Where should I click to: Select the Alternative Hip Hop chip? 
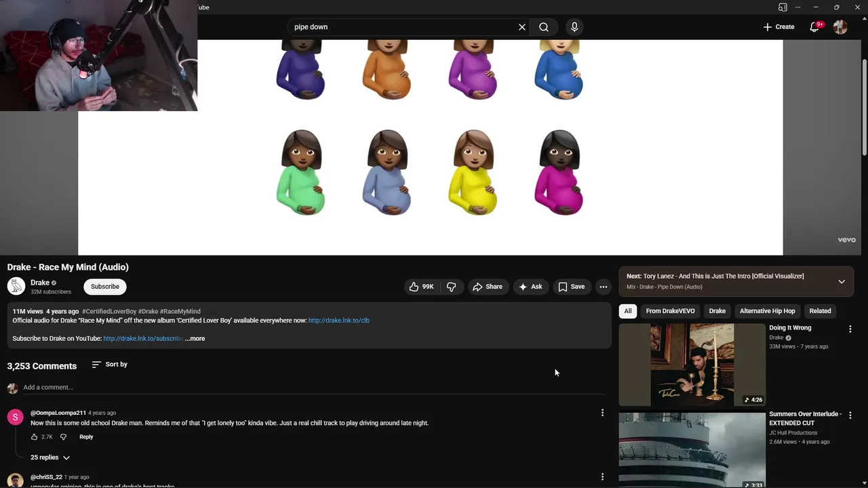point(767,311)
